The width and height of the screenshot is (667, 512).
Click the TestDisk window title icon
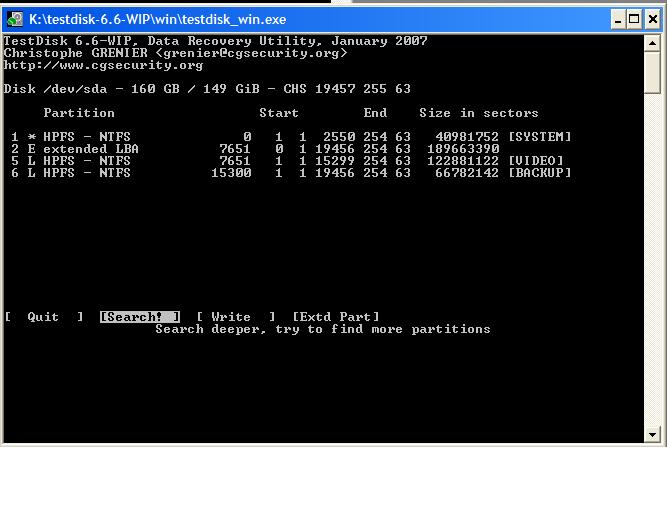pyautogui.click(x=15, y=19)
